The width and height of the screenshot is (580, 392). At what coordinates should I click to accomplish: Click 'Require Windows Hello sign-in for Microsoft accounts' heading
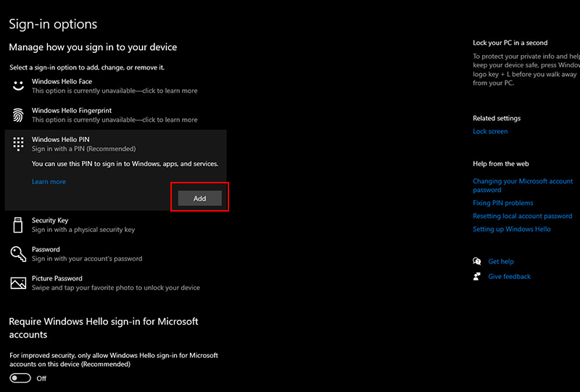(104, 328)
